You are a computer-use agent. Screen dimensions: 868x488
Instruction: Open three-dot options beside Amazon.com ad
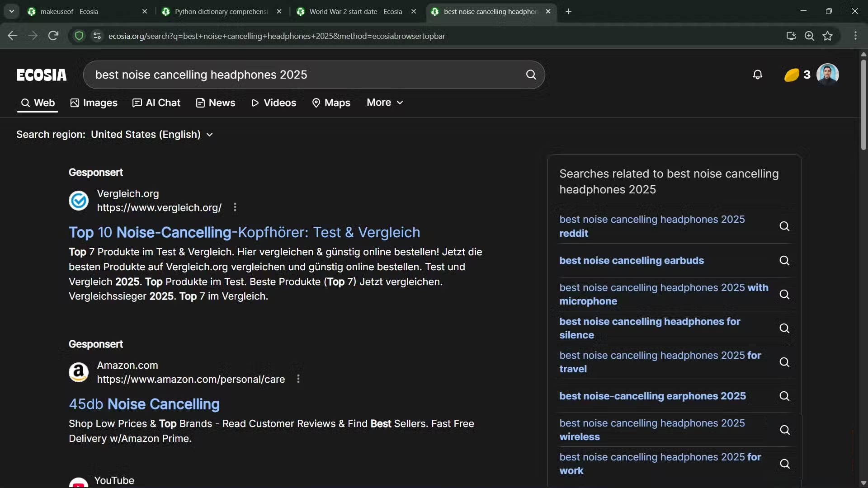298,379
